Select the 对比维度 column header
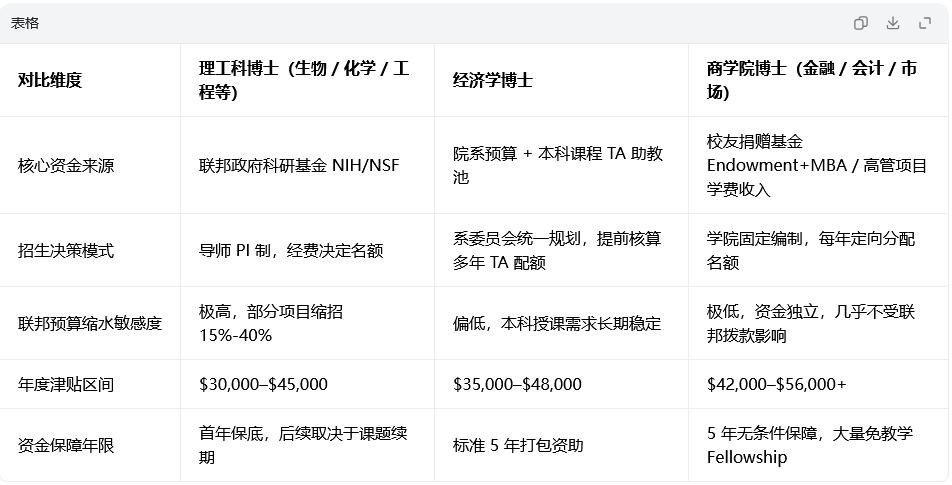 tap(50, 80)
